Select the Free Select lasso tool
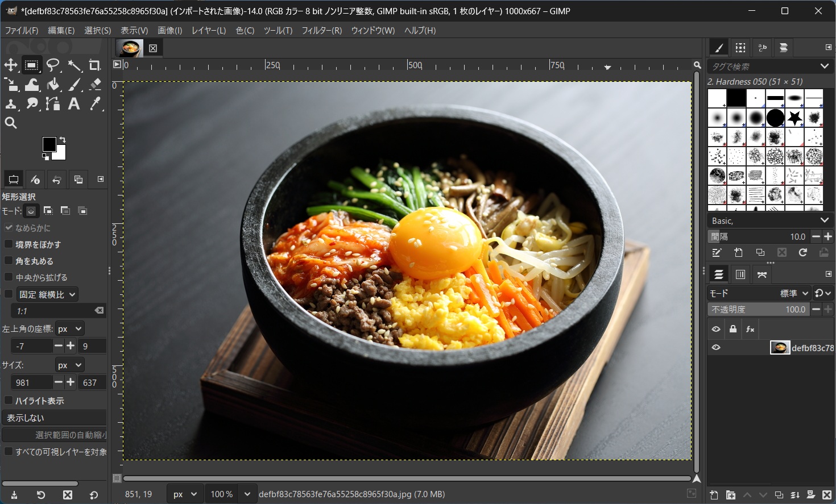Viewport: 836px width, 504px height. (x=53, y=65)
